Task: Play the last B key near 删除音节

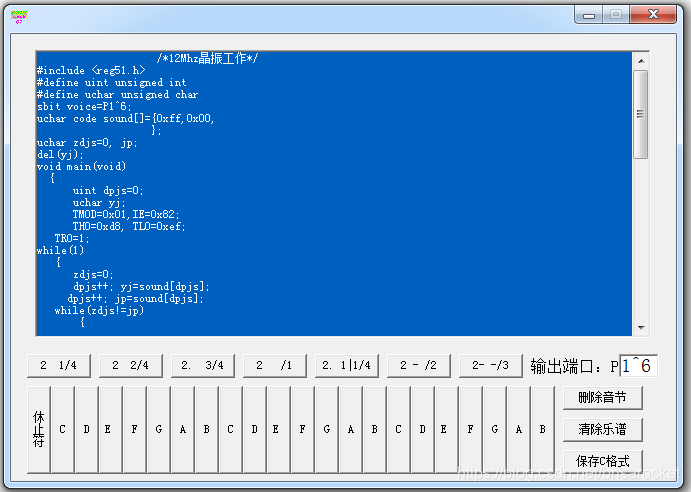Action: point(542,429)
